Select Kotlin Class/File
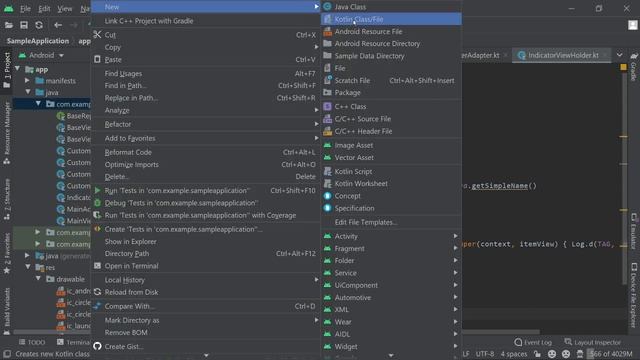 tap(391, 19)
